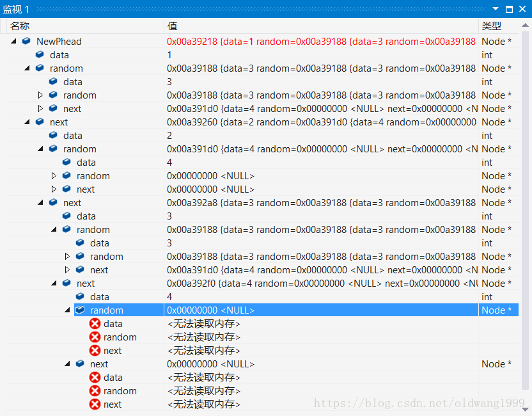Collapse the next node valued 0x00a39260

27,122
